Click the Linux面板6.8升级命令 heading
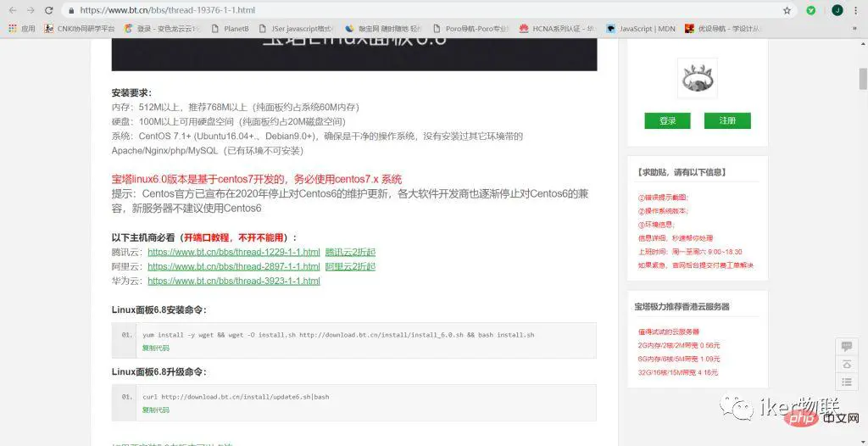Viewport: 868px width, 446px height. tap(159, 371)
